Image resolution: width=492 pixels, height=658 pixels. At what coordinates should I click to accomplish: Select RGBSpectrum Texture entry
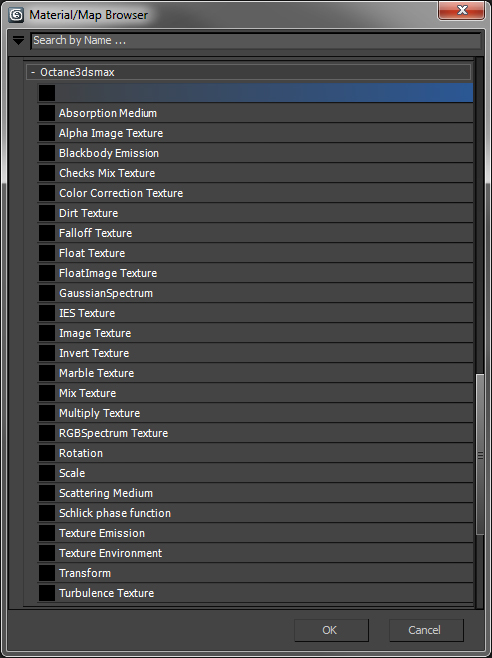(x=255, y=433)
